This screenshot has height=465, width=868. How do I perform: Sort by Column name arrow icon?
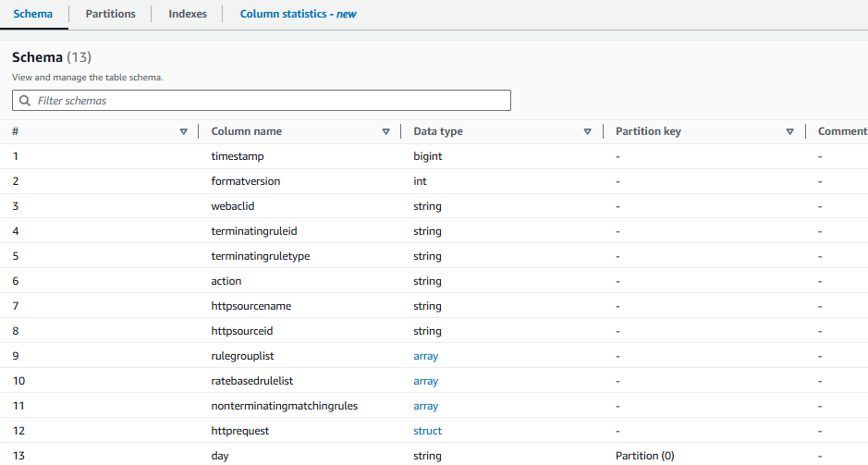(x=385, y=131)
